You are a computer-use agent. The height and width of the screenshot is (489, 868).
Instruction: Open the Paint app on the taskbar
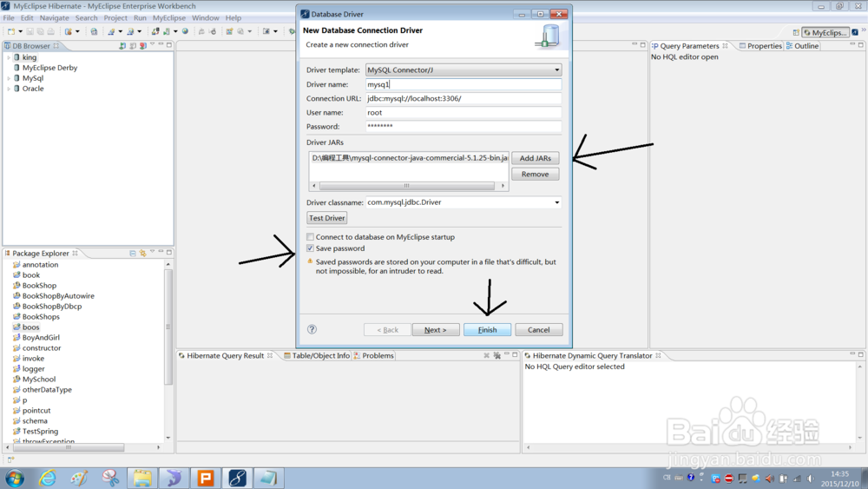[79, 478]
